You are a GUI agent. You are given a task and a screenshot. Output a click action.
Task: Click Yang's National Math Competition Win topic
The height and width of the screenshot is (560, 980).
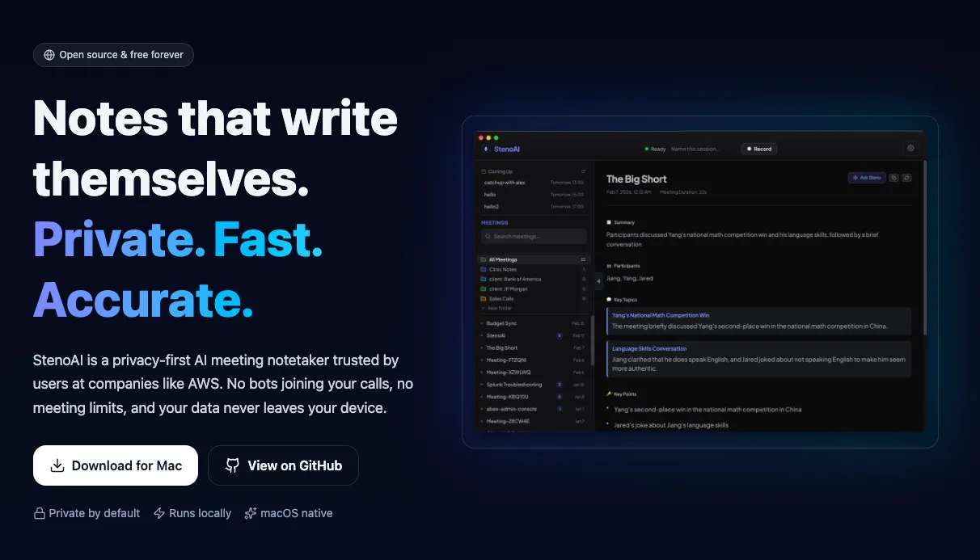click(x=758, y=321)
